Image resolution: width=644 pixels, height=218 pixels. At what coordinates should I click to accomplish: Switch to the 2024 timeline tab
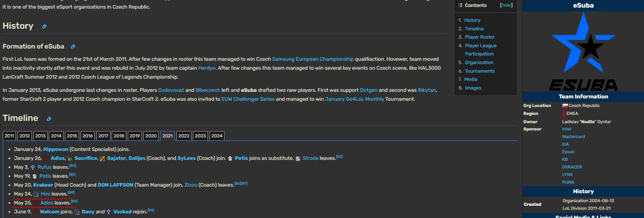[216, 136]
